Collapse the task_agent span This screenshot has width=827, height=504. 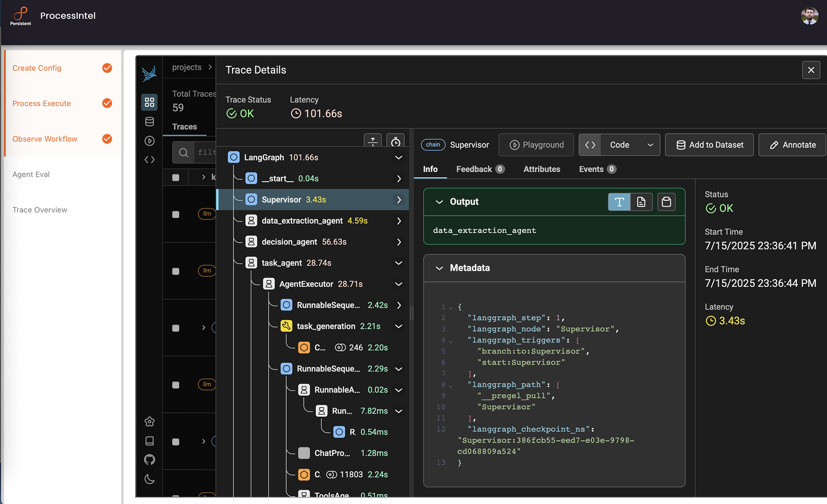pyautogui.click(x=398, y=263)
